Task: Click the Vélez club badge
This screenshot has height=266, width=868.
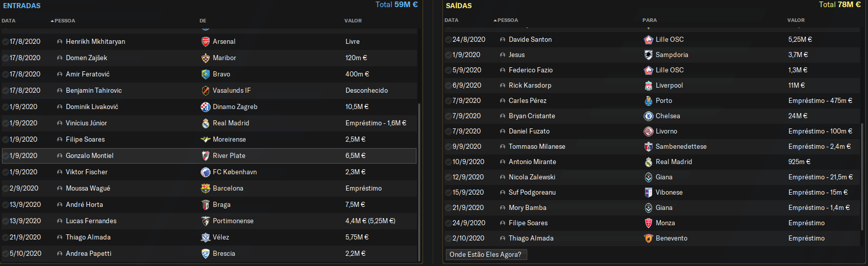Action: click(x=205, y=237)
